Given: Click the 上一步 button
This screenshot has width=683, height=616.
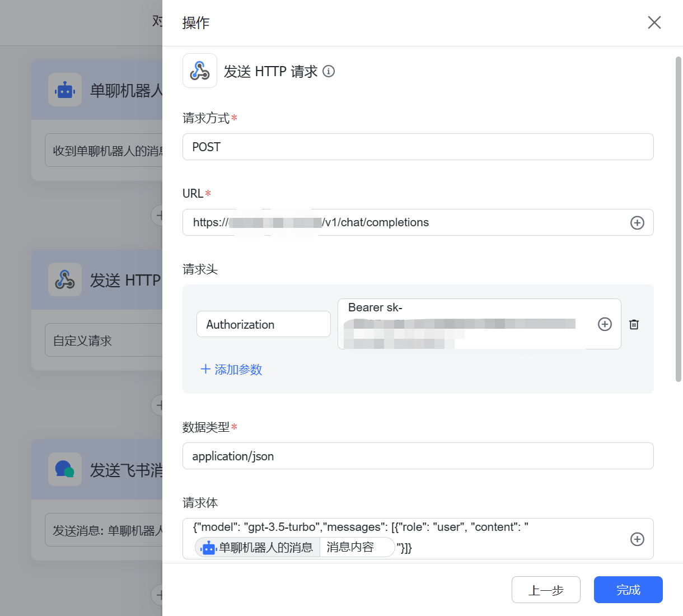Looking at the screenshot, I should click(x=546, y=590).
